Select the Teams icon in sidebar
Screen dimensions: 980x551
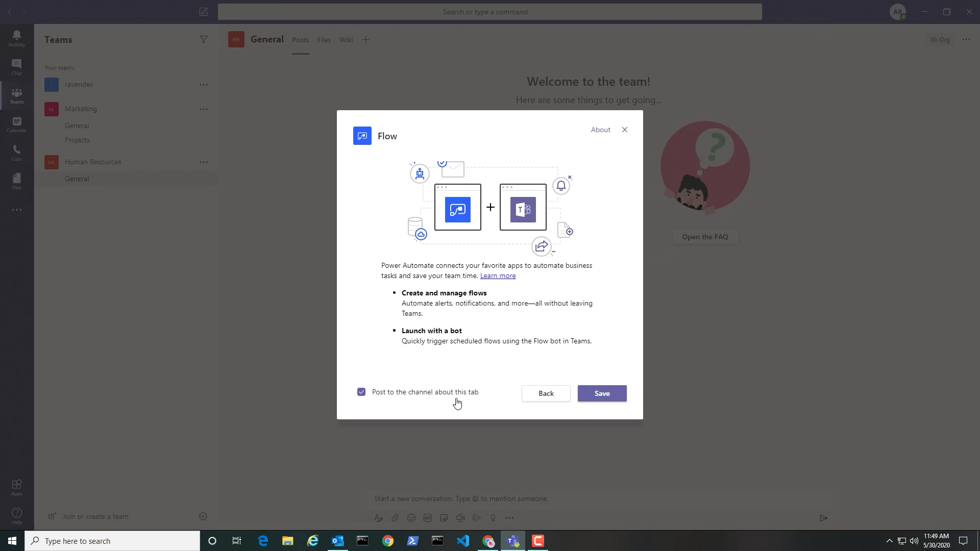click(17, 95)
